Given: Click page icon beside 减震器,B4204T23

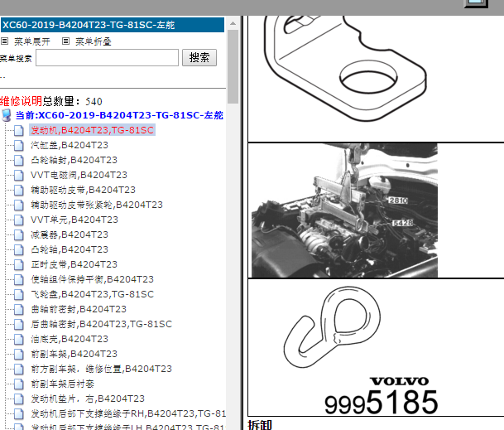Looking at the screenshot, I should click(x=19, y=234).
